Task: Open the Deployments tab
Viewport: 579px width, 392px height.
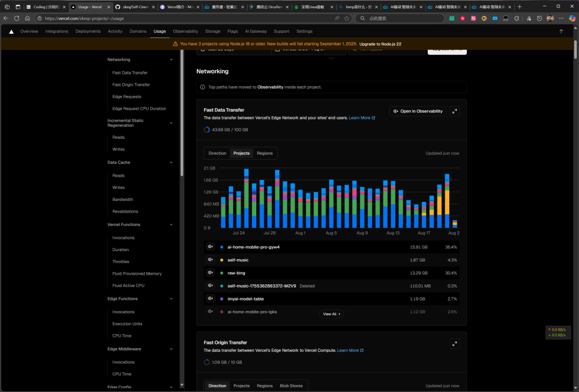Action: [88, 32]
